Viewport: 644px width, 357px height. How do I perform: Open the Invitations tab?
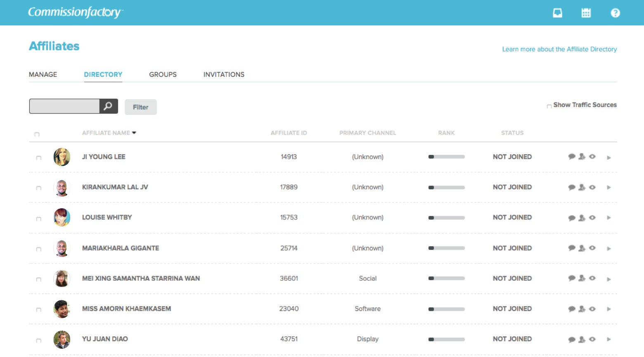click(224, 74)
